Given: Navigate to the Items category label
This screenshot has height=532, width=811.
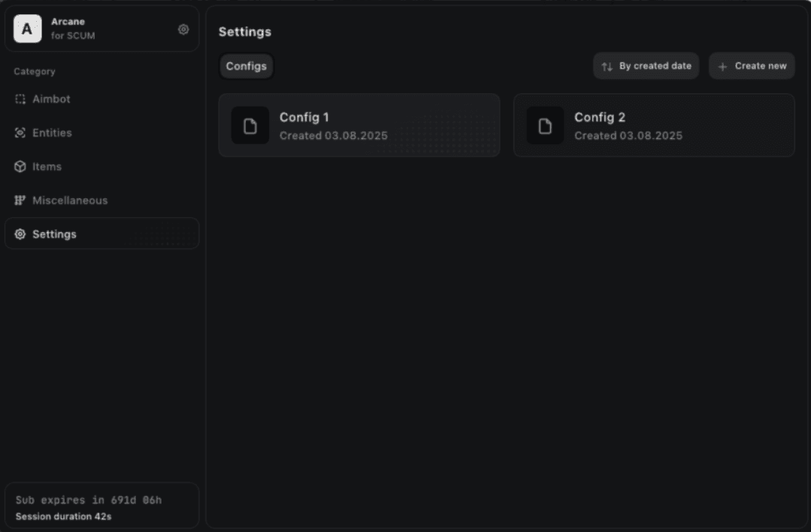Looking at the screenshot, I should click(47, 167).
